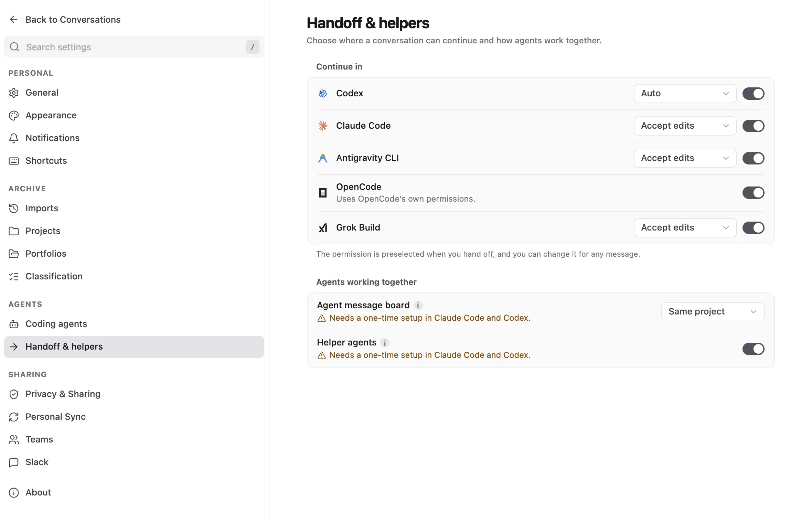Click Helper agents one-time setup warning

(424, 355)
